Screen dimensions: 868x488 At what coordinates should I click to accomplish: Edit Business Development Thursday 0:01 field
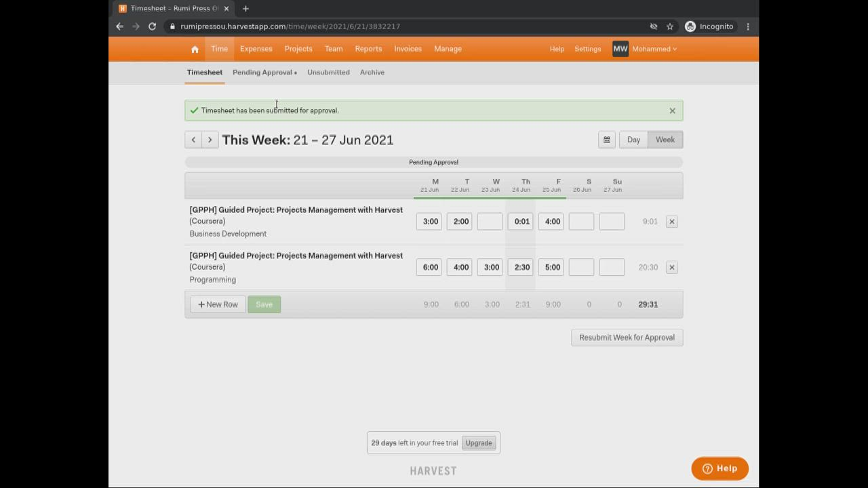pos(520,222)
